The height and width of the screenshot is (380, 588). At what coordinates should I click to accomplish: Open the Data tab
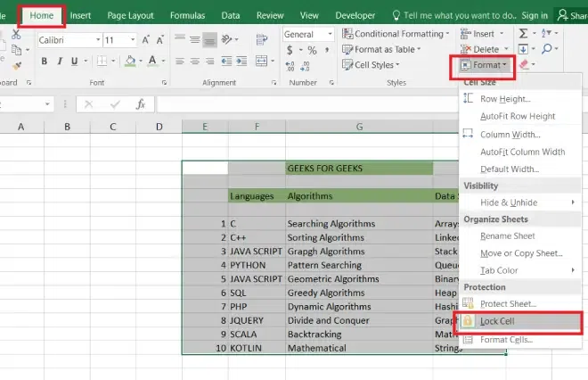pyautogui.click(x=230, y=15)
